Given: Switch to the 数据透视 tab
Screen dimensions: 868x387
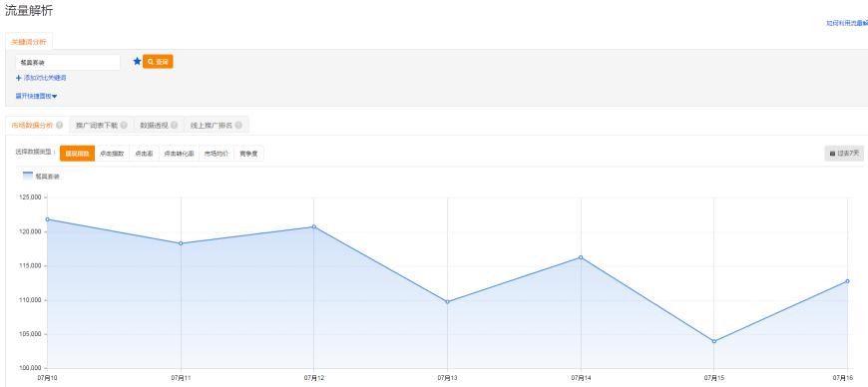Looking at the screenshot, I should click(x=159, y=125).
